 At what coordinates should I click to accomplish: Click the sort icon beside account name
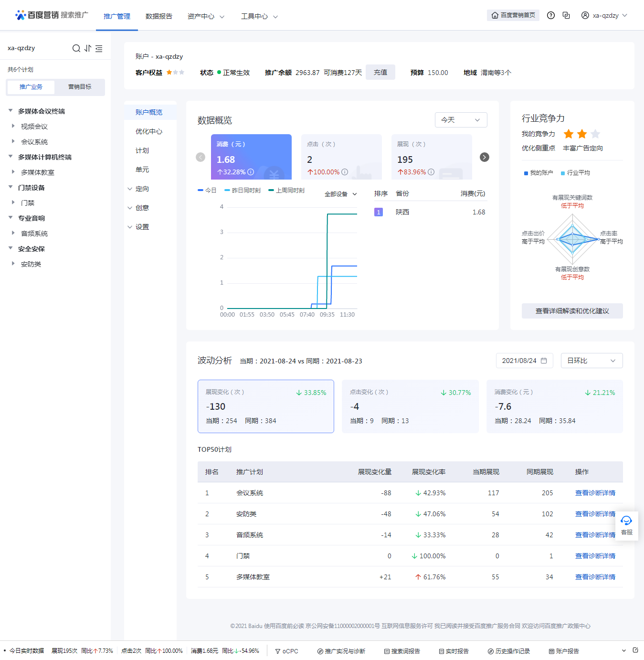pos(88,48)
